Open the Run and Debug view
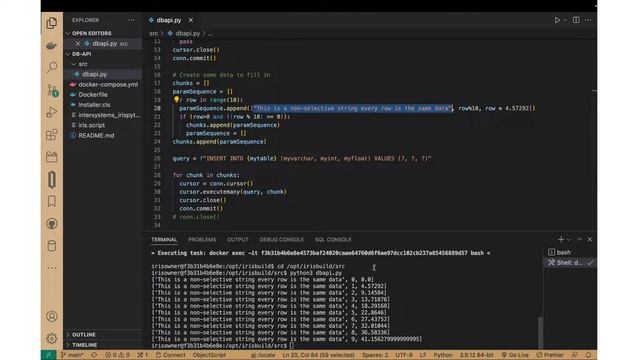Image resolution: width=640 pixels, height=360 pixels. tap(51, 112)
